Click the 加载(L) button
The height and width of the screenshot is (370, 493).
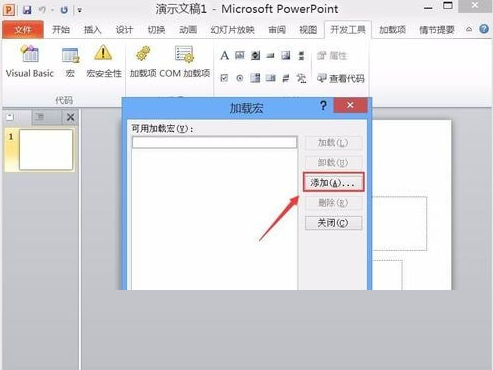pyautogui.click(x=333, y=143)
